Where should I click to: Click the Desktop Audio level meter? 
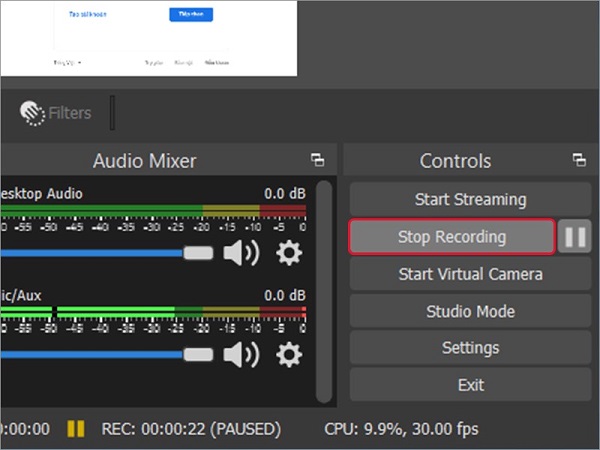tap(153, 211)
